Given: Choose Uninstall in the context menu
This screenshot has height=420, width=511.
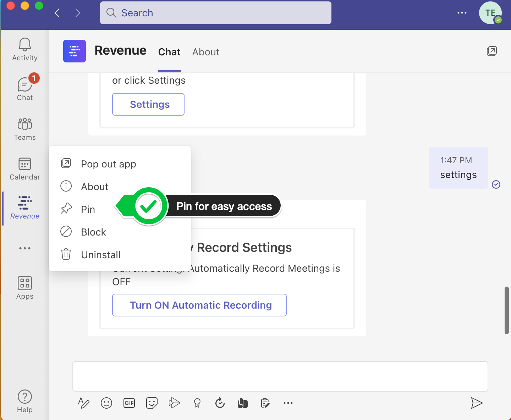Looking at the screenshot, I should coord(100,255).
